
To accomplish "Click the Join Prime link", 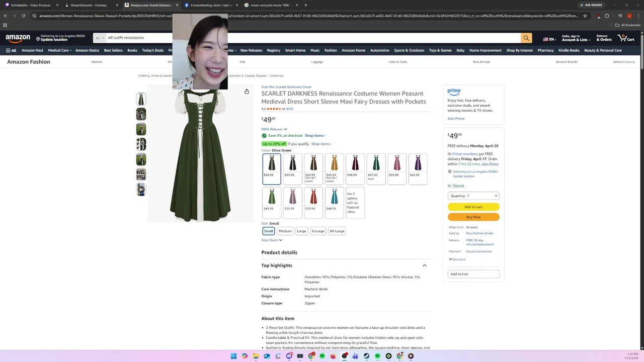I will (x=456, y=119).
